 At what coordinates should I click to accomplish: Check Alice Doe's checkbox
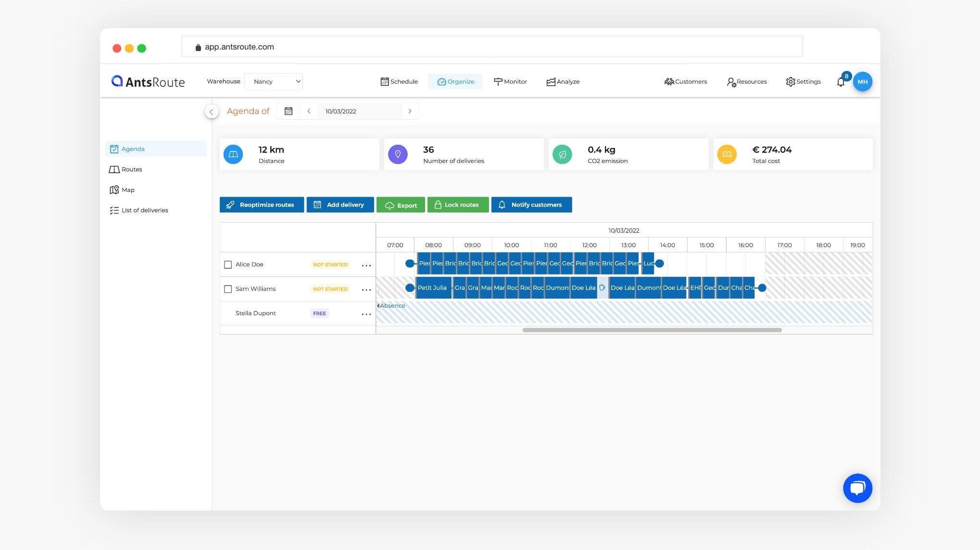click(x=227, y=264)
